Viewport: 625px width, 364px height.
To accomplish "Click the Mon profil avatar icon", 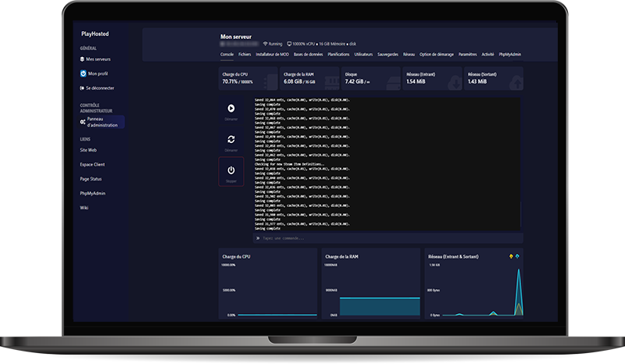I will tap(83, 73).
